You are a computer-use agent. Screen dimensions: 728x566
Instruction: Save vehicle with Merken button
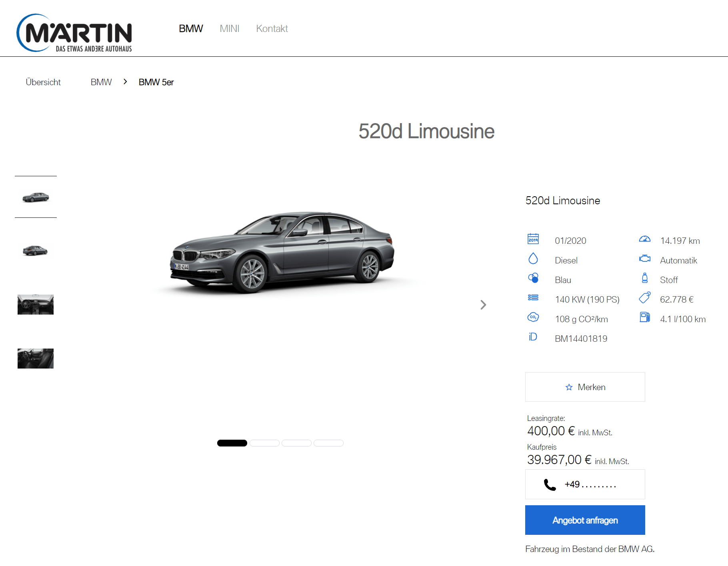click(x=585, y=387)
